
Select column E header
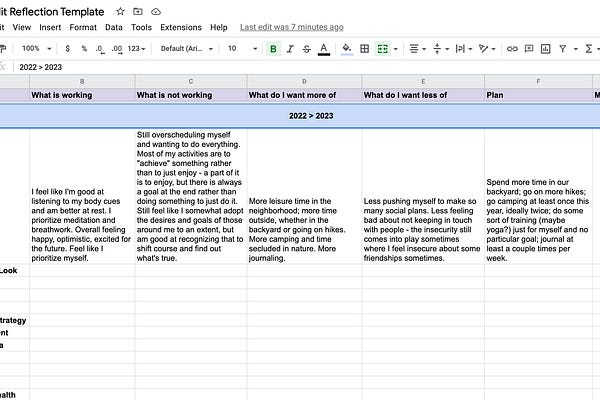coord(423,82)
